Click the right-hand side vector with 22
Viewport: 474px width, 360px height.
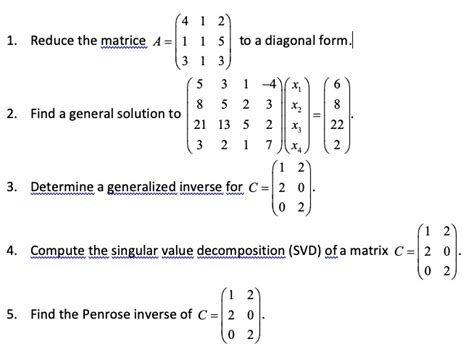337,115
